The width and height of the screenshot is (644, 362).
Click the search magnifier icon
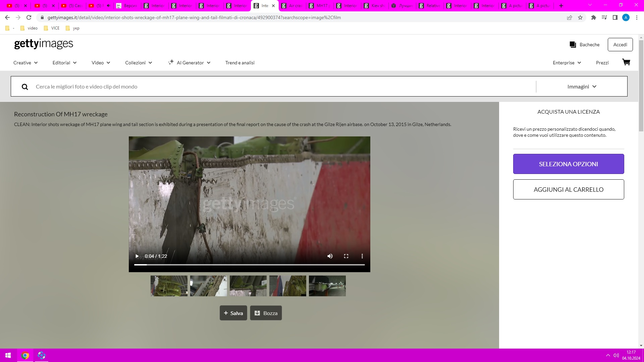coord(25,87)
